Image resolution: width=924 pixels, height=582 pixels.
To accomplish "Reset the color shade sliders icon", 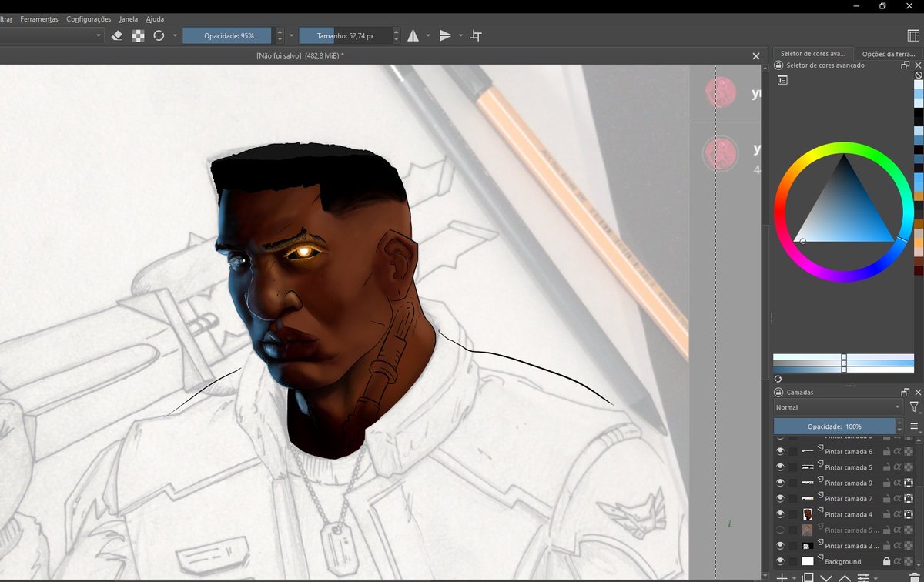I will pos(778,379).
